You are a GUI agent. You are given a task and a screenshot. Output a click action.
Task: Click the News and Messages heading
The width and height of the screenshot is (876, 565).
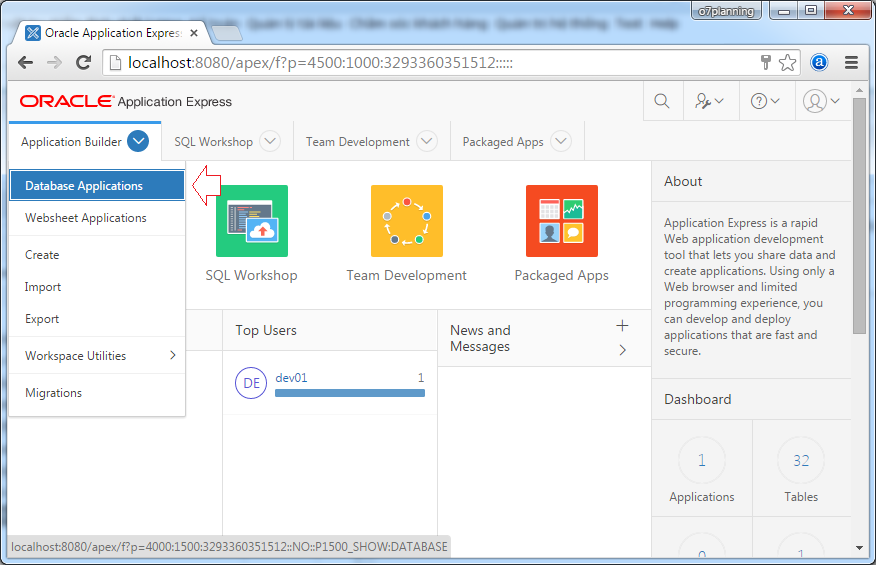coord(480,338)
